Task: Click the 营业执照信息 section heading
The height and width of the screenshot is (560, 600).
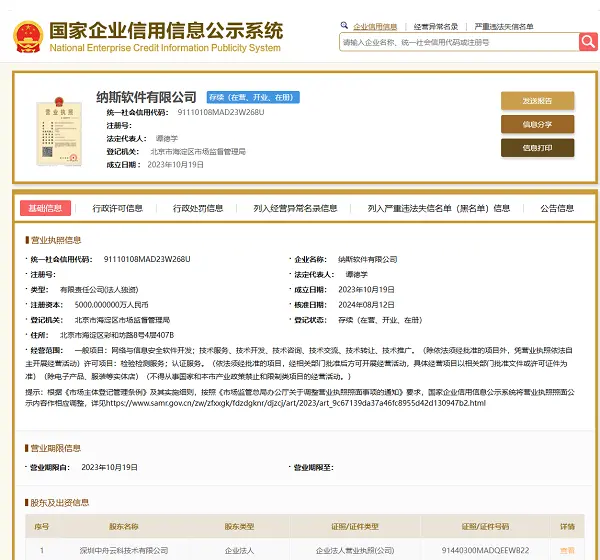Action: click(56, 240)
